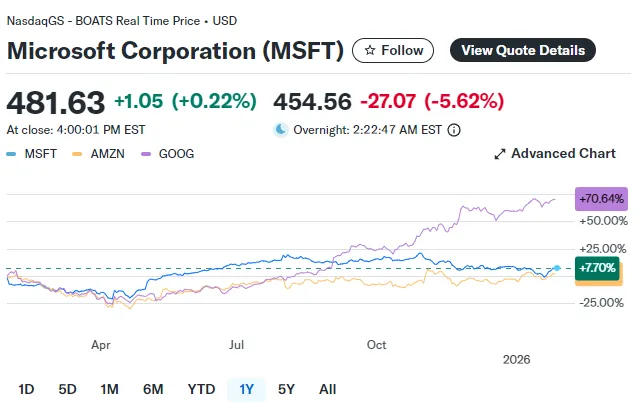Click the MSFT blue legend marker
Image resolution: width=638 pixels, height=403 pixels.
pyautogui.click(x=11, y=154)
